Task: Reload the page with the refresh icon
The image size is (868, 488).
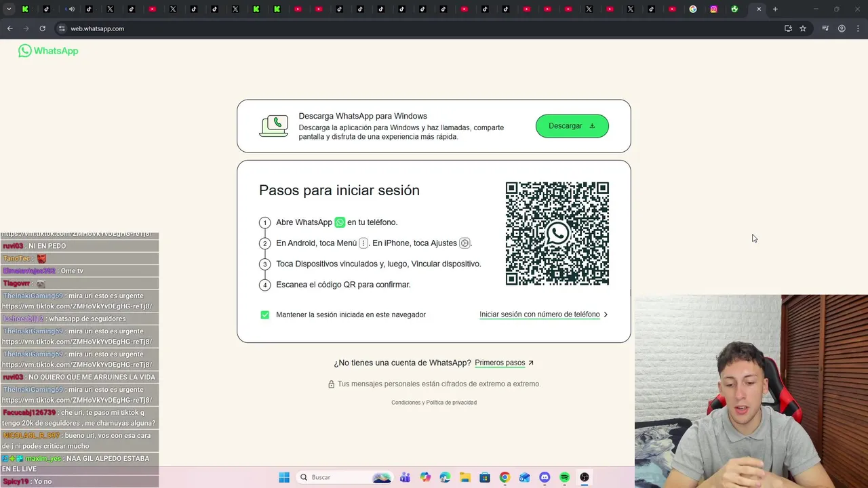Action: pos(42,28)
